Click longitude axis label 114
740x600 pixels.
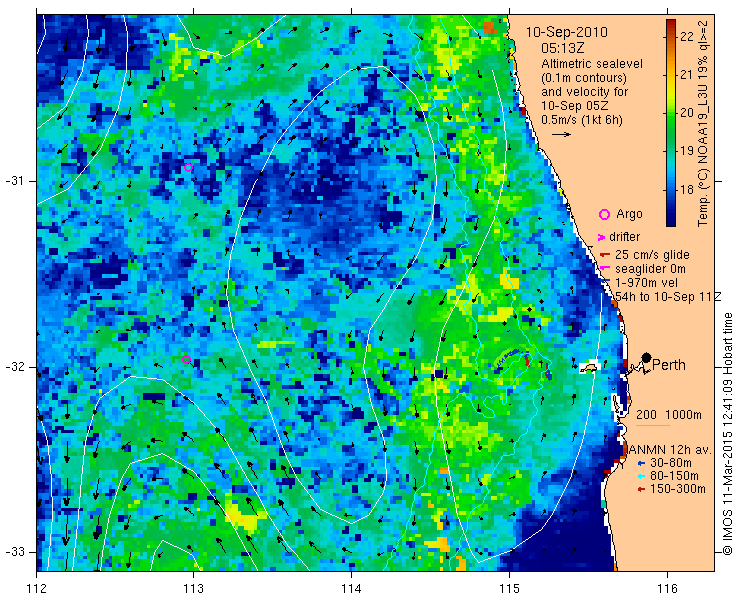tap(351, 589)
